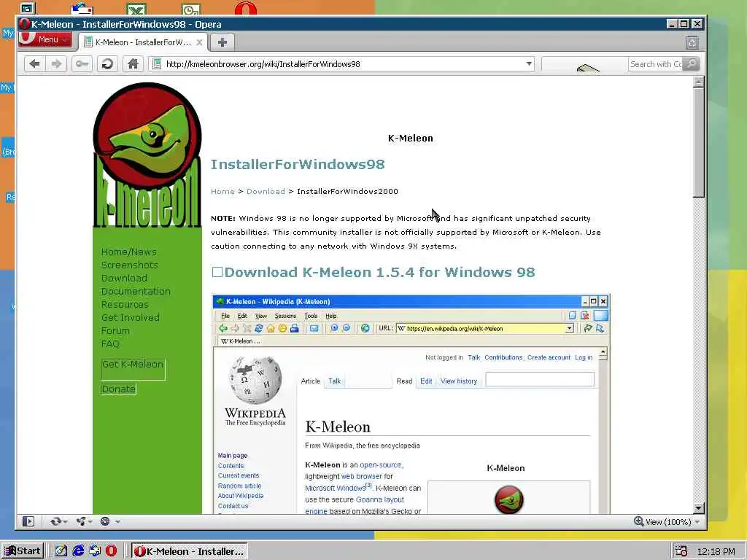The image size is (747, 560).
Task: Open the password Wand key button
Action: [x=82, y=64]
